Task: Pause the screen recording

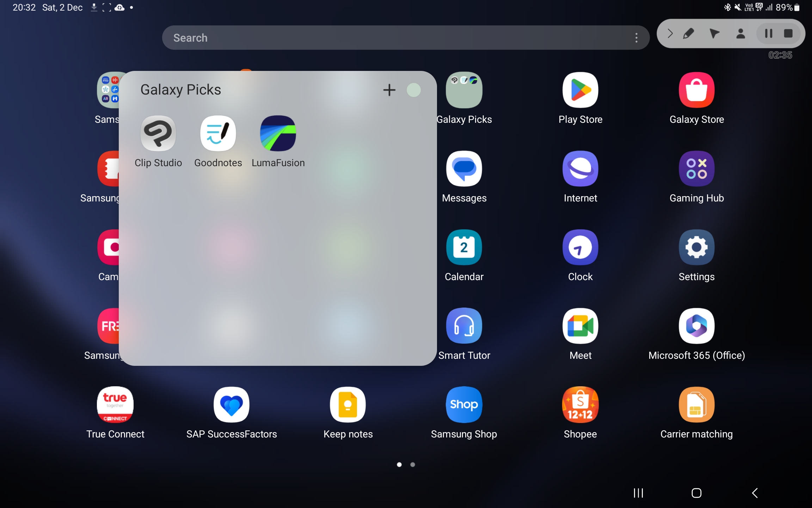Action: coord(769,34)
